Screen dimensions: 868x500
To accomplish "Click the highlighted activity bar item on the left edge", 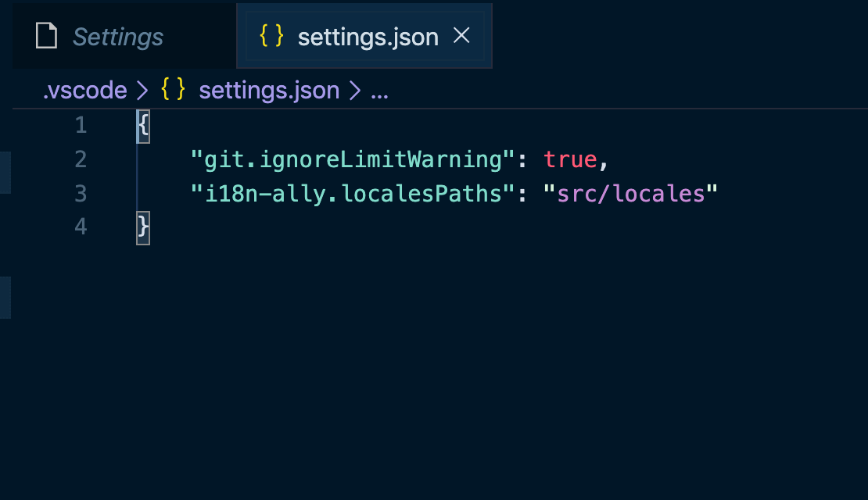I will click(4, 173).
